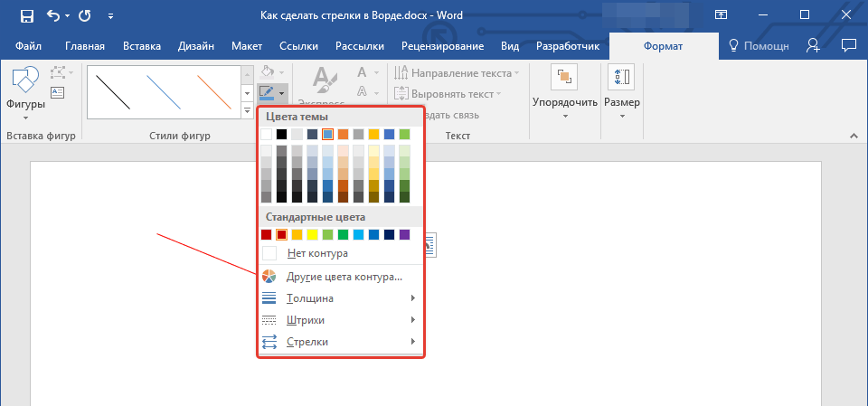Viewport: 868px width, 406px height.
Task: Select Нет контура option
Action: pyautogui.click(x=317, y=253)
